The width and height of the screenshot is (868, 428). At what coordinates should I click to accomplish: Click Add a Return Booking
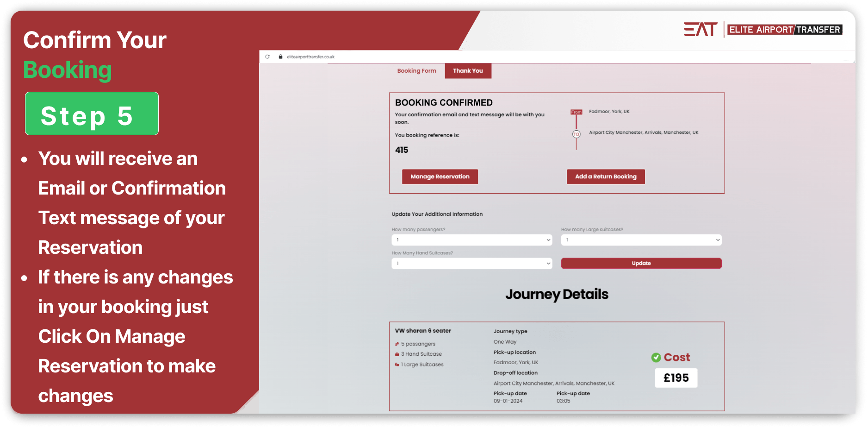(x=606, y=176)
